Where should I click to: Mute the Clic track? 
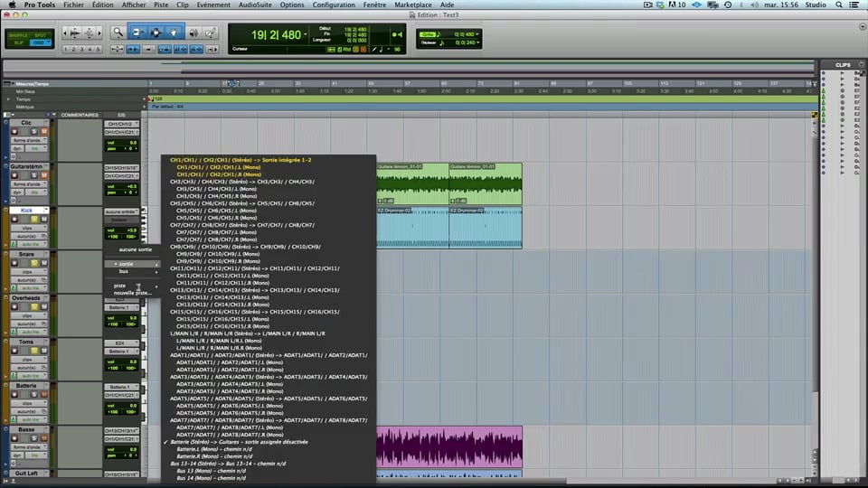coord(43,132)
